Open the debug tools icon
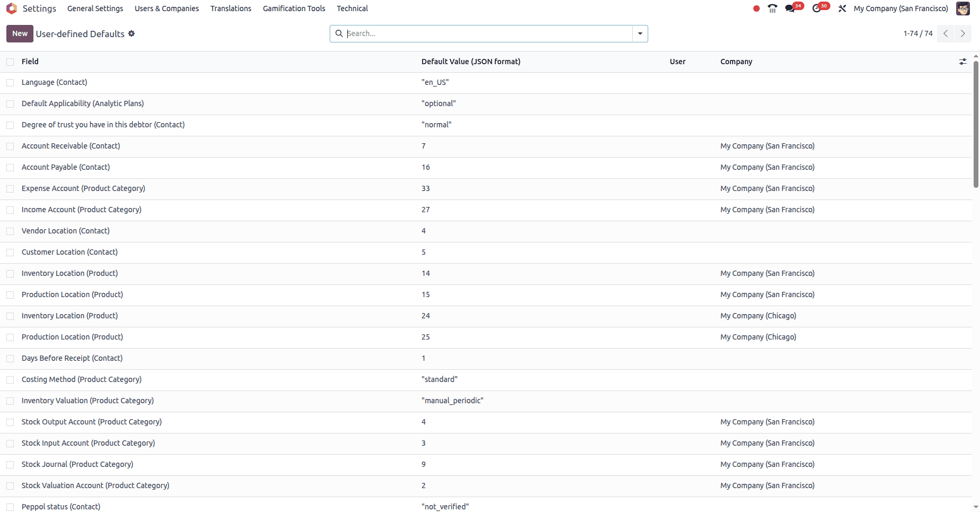980x512 pixels. pyautogui.click(x=842, y=8)
